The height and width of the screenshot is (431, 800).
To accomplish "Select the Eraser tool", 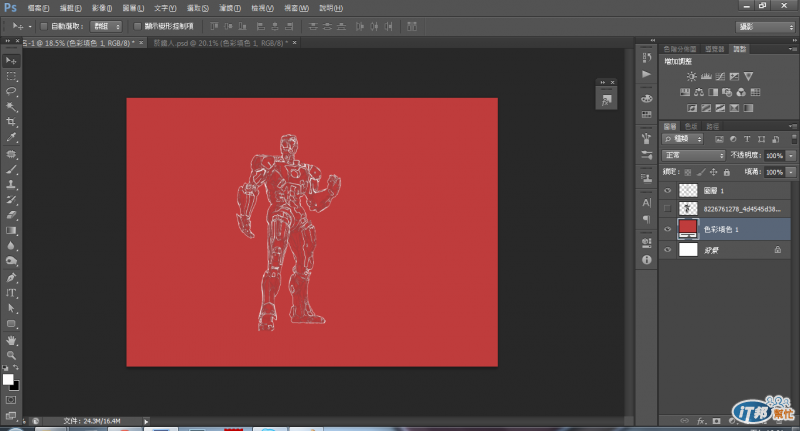I will click(12, 214).
